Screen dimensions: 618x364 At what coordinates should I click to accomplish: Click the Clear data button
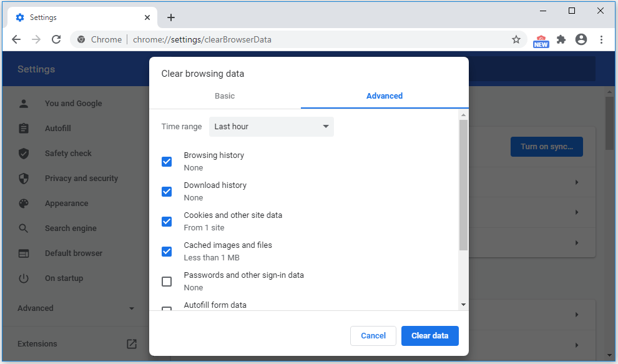tap(429, 336)
